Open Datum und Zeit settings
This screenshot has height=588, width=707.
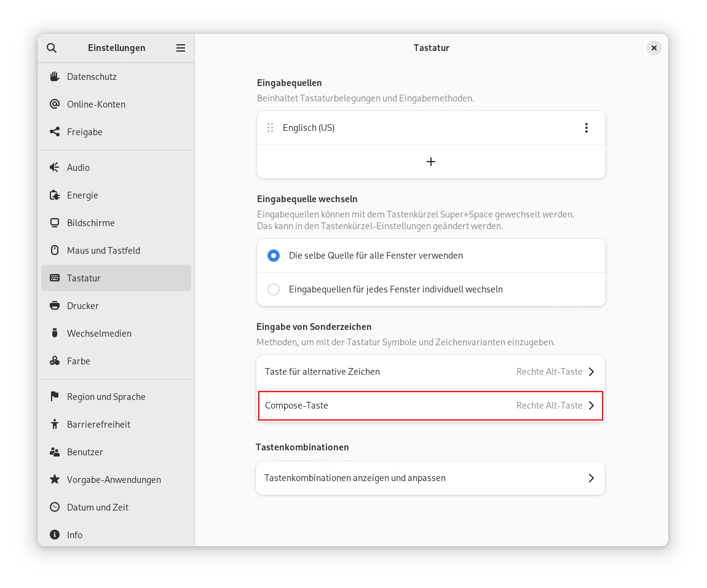point(116,507)
